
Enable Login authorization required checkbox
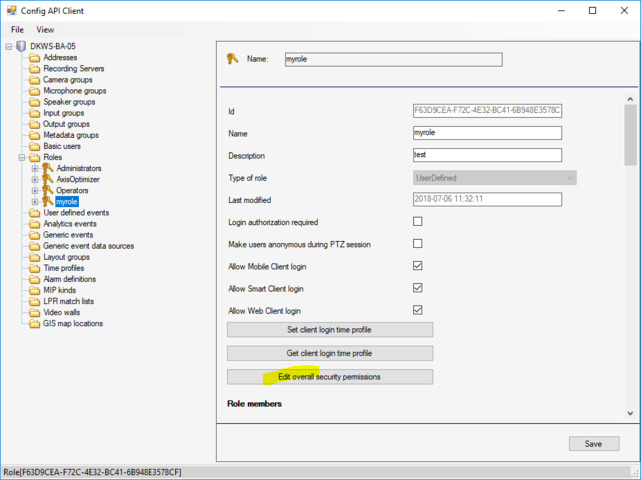[417, 222]
